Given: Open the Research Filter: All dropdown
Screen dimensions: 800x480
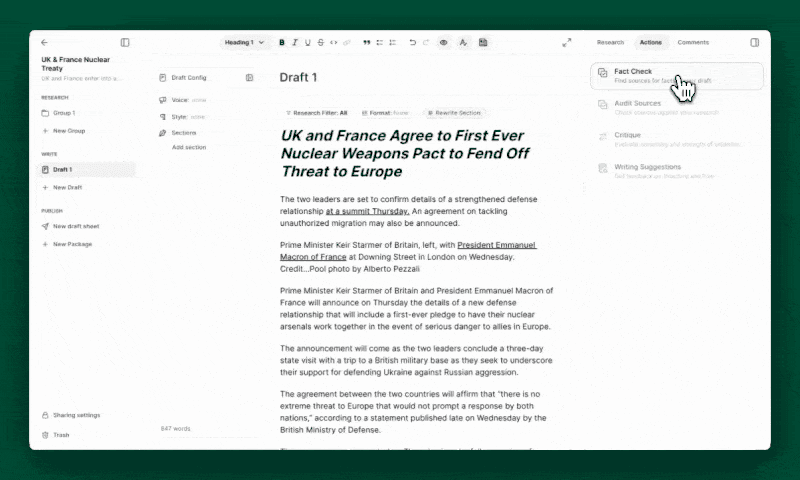Looking at the screenshot, I should [316, 113].
